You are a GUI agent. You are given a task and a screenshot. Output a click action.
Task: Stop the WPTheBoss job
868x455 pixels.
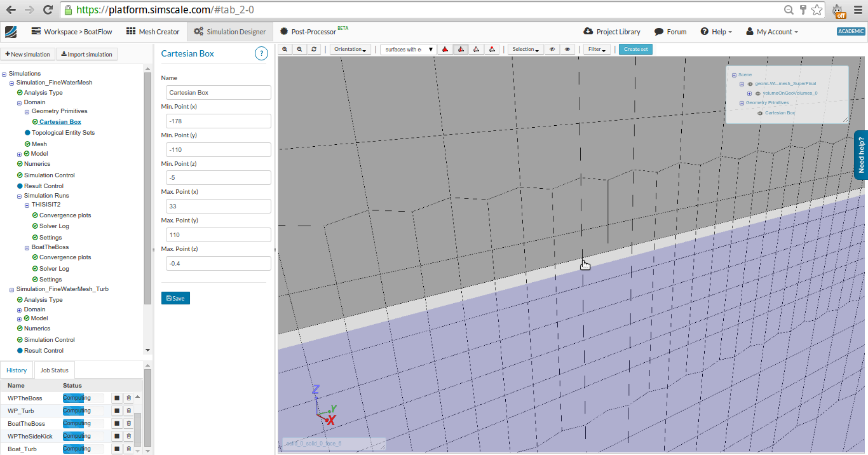tap(117, 398)
